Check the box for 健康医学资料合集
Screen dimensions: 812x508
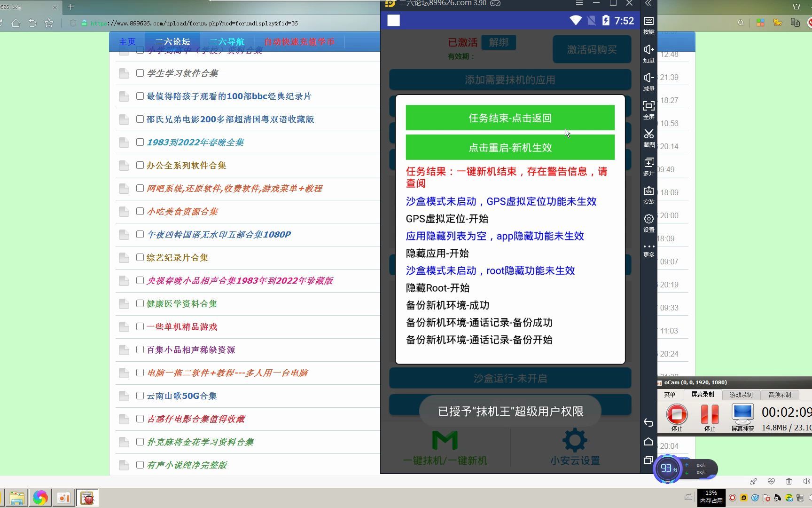pos(140,303)
